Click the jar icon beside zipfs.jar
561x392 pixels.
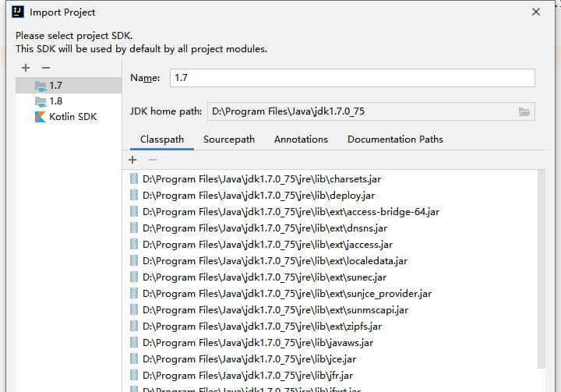[x=134, y=326]
